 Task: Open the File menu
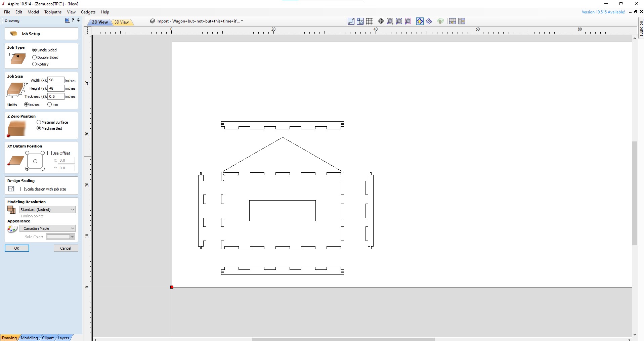(x=7, y=12)
